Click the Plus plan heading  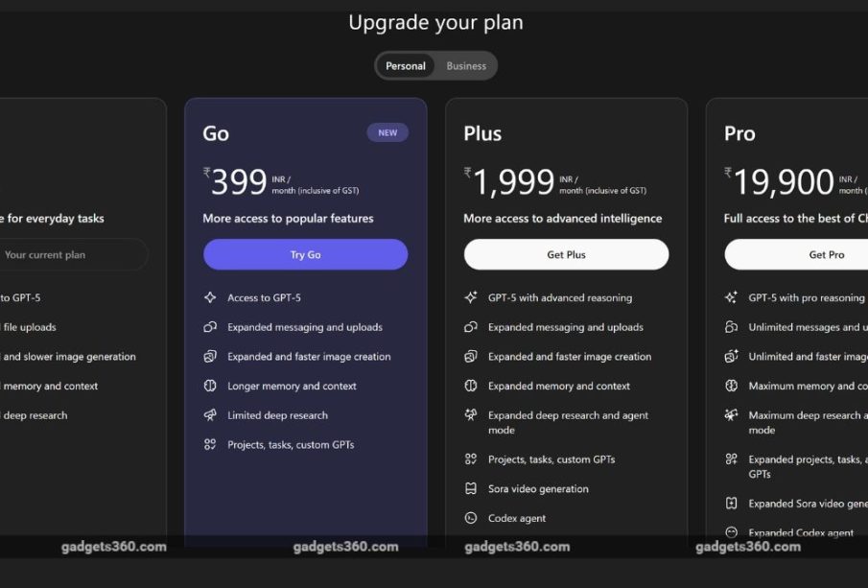(482, 133)
